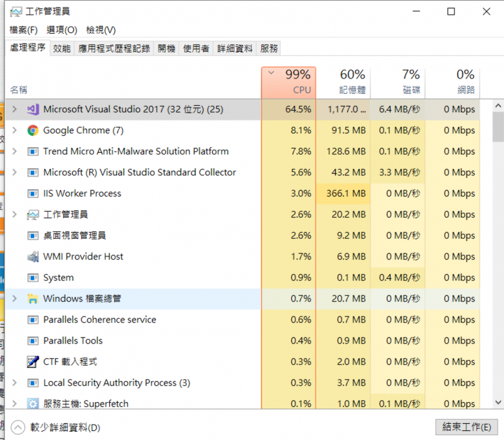504x440 pixels.
Task: Sort by the 60% 記憶體 column header
Action: pos(343,83)
